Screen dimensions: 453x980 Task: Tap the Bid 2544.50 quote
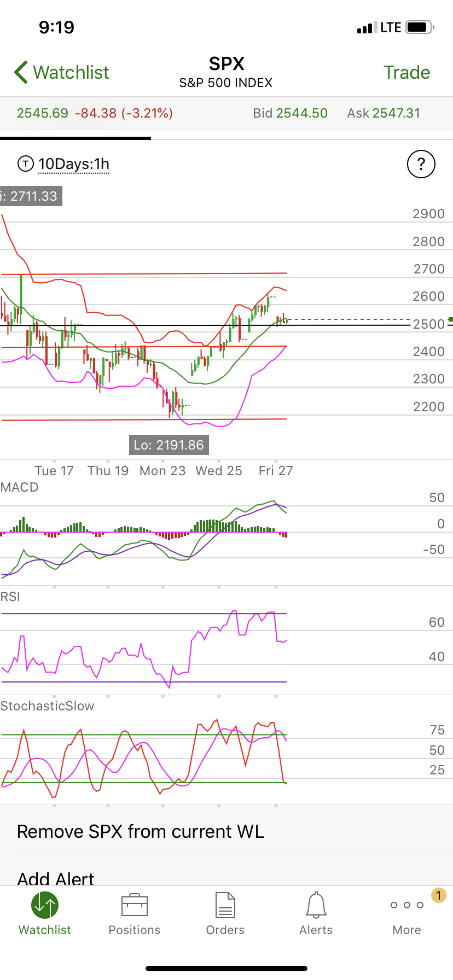click(x=290, y=113)
